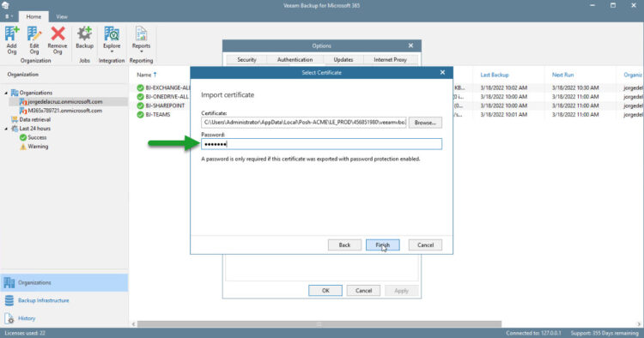Open the History navigation pane
This screenshot has width=644, height=338.
tap(64, 318)
